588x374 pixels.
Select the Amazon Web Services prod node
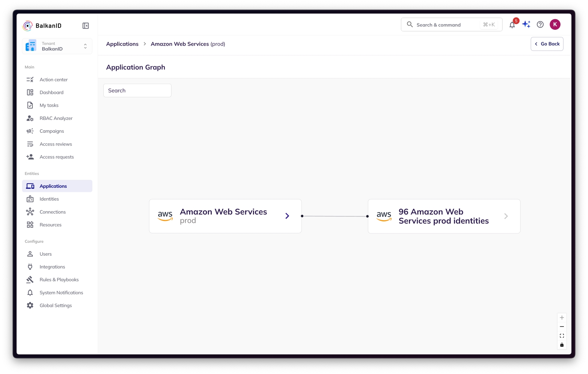pyautogui.click(x=225, y=216)
